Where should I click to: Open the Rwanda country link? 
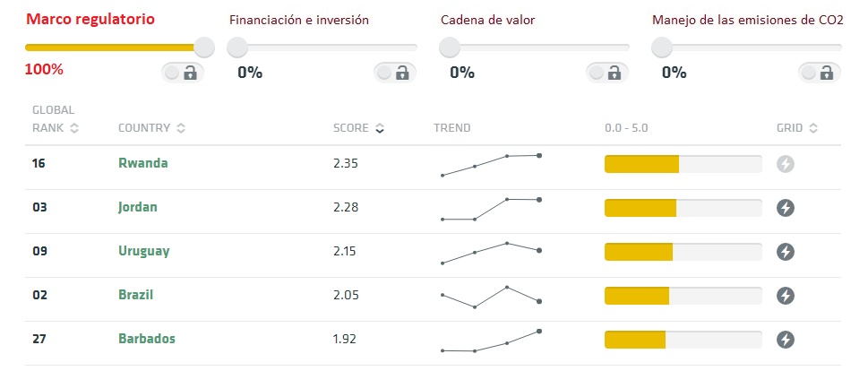142,163
